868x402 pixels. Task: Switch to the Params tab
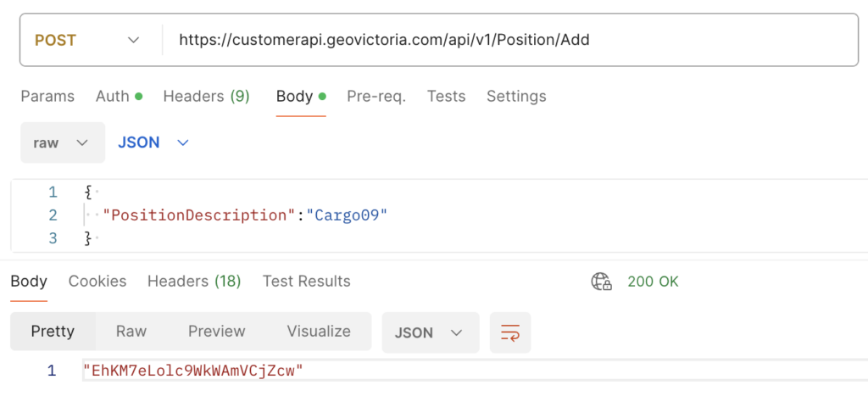click(x=47, y=96)
